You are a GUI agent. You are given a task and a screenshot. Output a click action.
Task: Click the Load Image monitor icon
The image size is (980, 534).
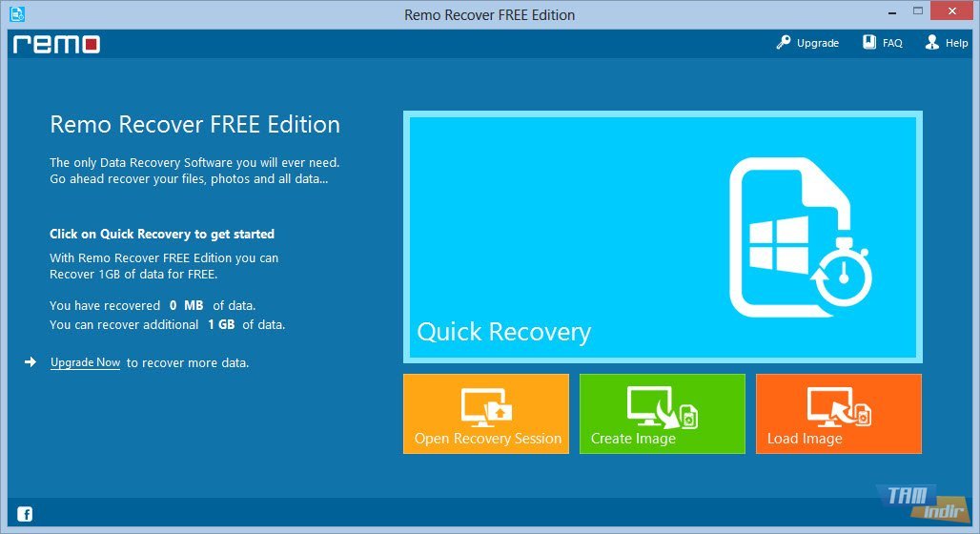coord(839,407)
